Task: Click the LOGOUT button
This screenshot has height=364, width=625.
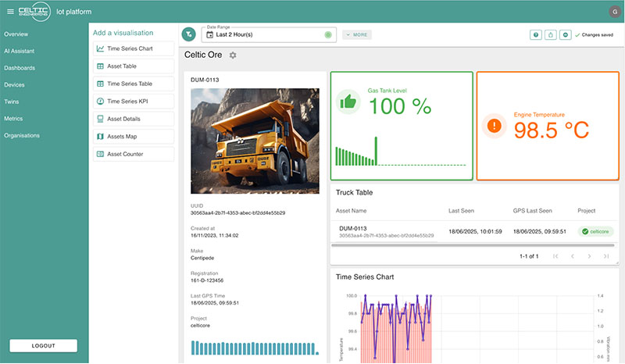Action: [44, 346]
